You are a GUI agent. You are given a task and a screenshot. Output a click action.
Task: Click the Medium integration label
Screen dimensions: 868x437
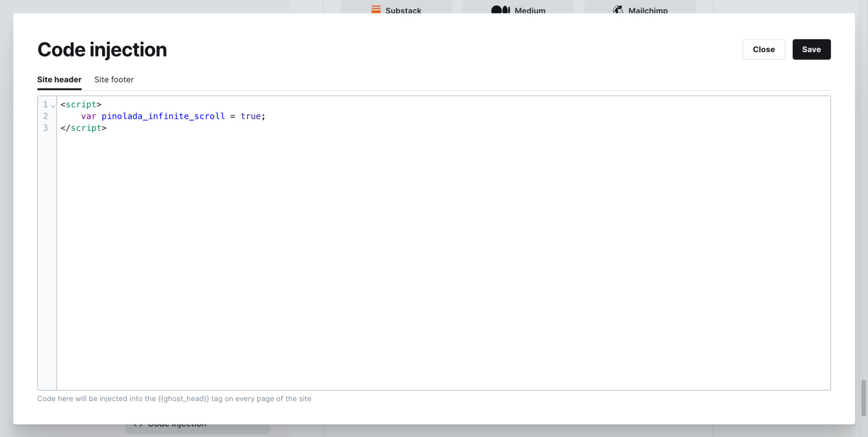pos(529,10)
